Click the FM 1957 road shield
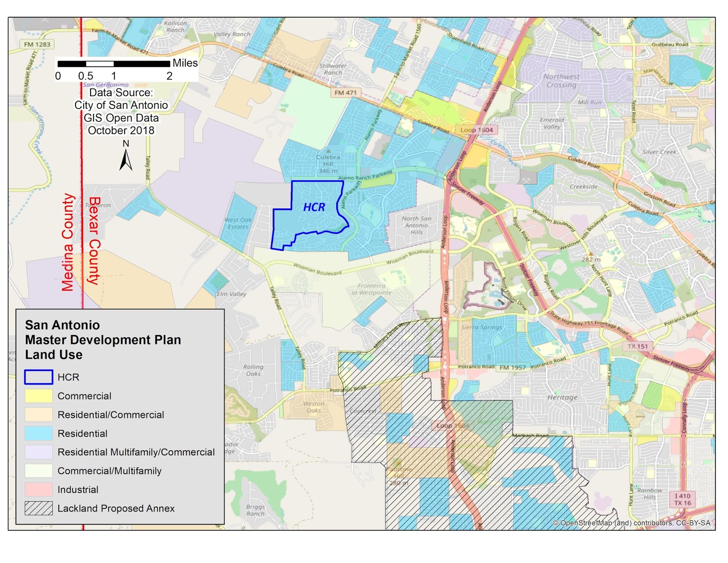Viewport: 728px width, 563px height. pyautogui.click(x=513, y=367)
